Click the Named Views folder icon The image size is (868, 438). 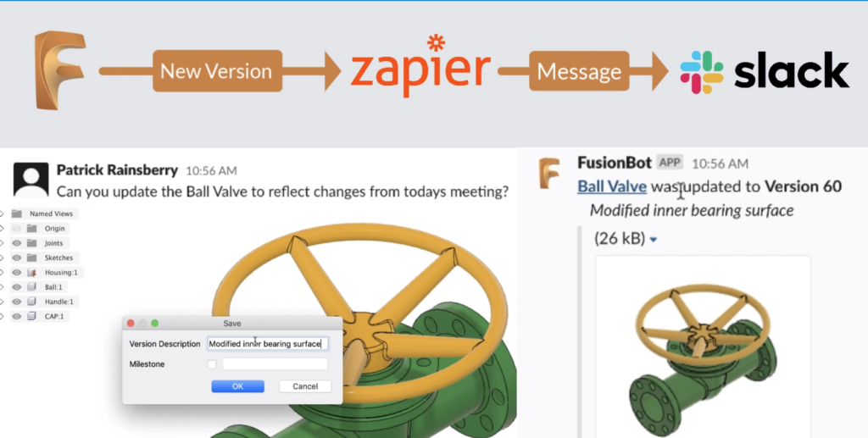click(x=17, y=213)
